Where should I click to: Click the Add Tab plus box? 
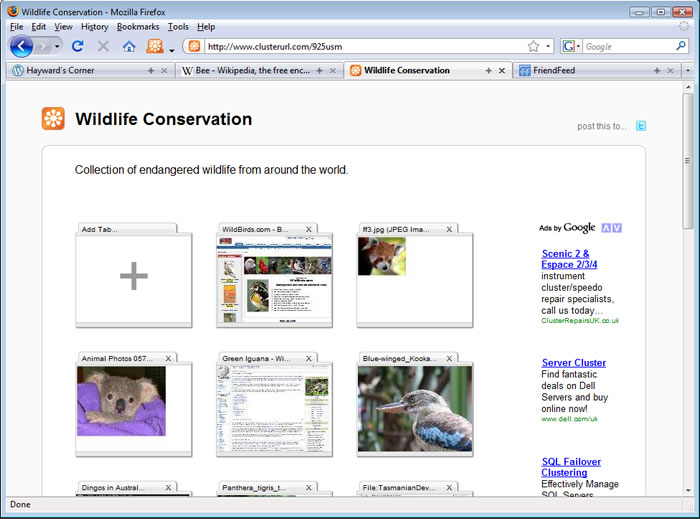(133, 277)
